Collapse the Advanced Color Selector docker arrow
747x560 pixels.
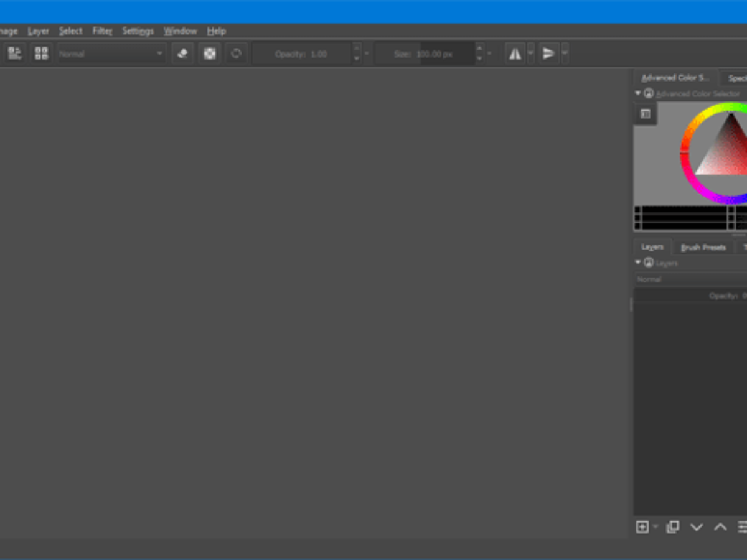click(637, 93)
